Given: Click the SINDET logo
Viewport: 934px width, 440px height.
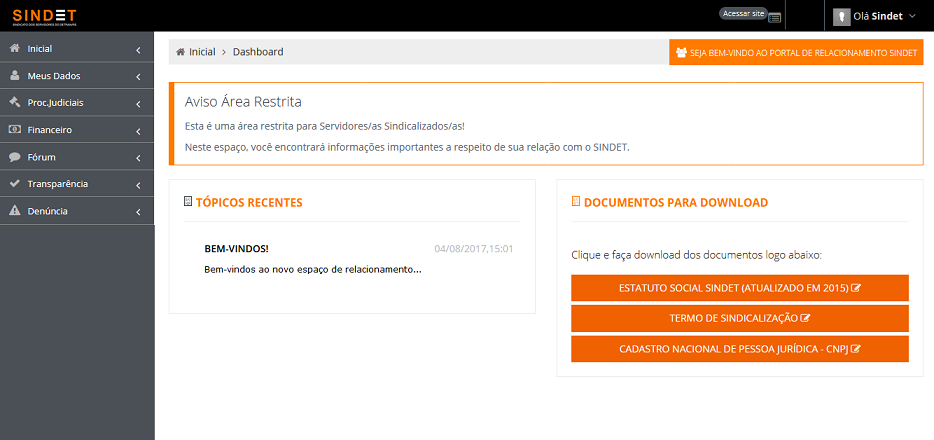Looking at the screenshot, I should tap(44, 17).
